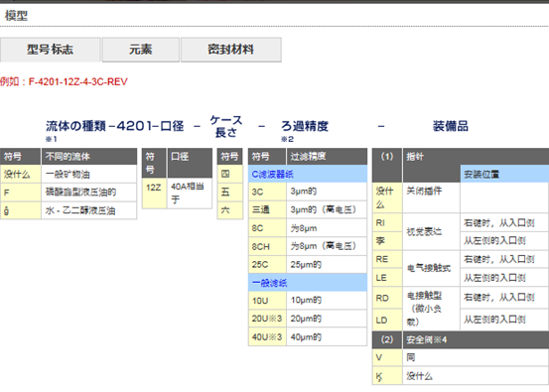Open the 型号标志 tab
The width and height of the screenshot is (549, 392).
coord(50,50)
